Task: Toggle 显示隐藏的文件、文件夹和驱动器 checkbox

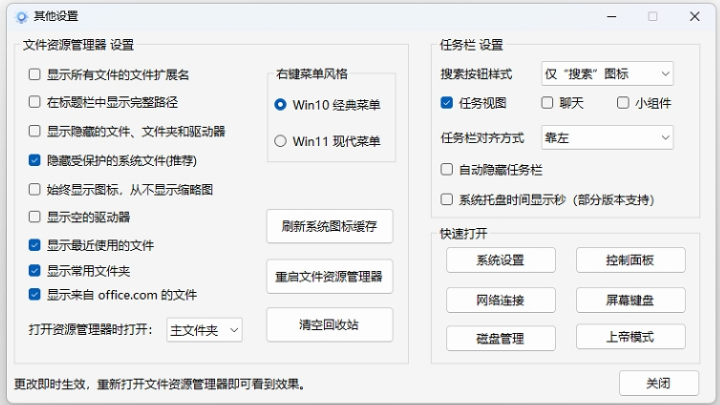Action: tap(35, 131)
